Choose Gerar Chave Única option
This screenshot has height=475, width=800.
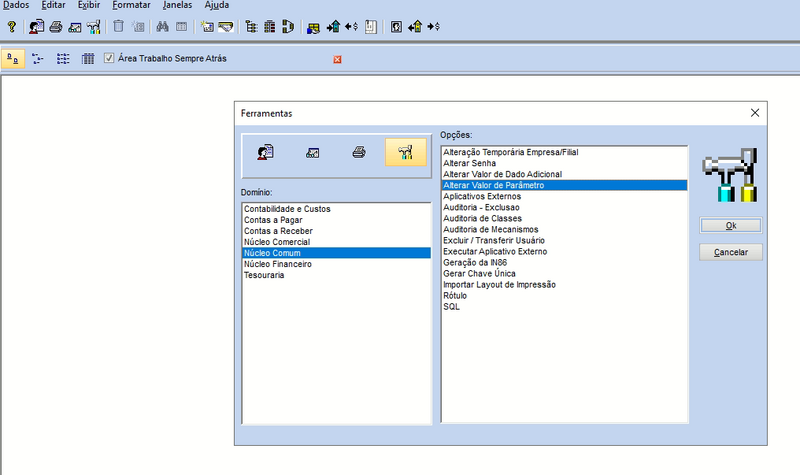click(564, 273)
